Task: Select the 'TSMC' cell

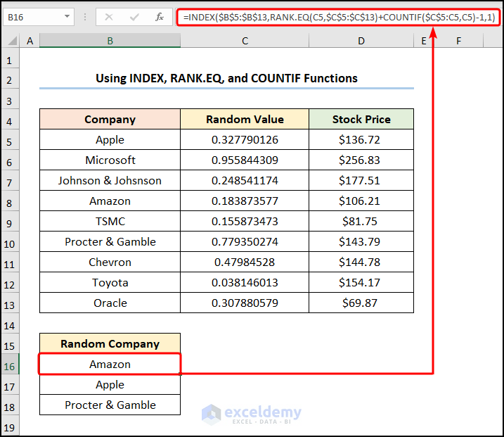Action: point(110,221)
